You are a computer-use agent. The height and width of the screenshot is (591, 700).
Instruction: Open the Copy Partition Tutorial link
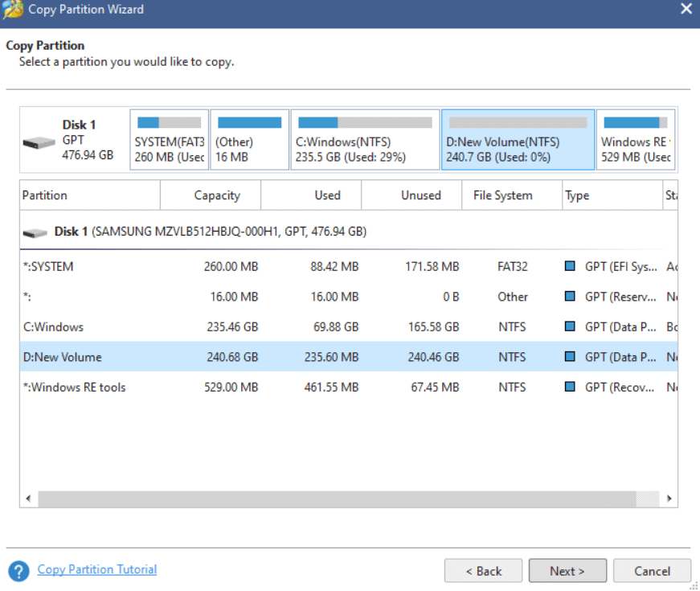[x=97, y=569]
